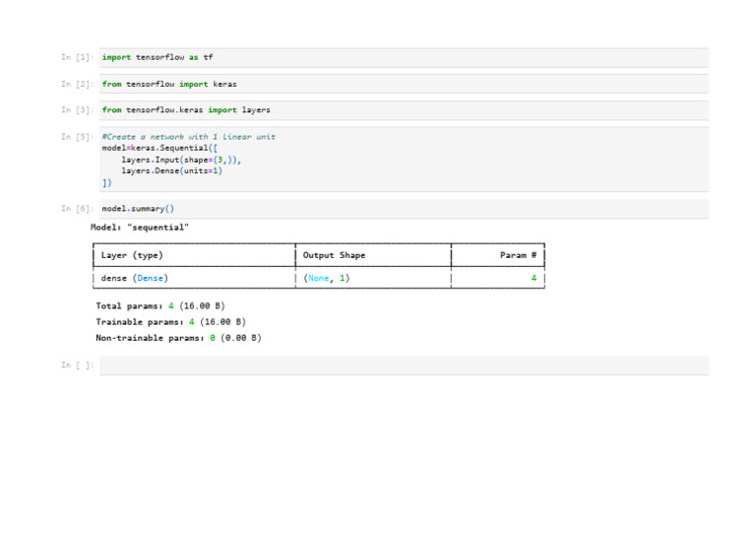Select the 'from tensorflow import keras' cell
756x535 pixels.
pyautogui.click(x=404, y=84)
